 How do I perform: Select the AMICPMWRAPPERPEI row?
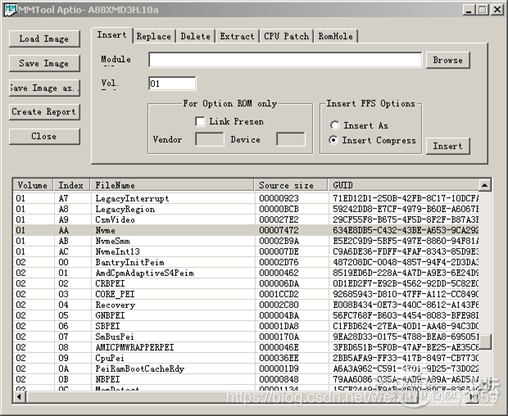coord(246,348)
